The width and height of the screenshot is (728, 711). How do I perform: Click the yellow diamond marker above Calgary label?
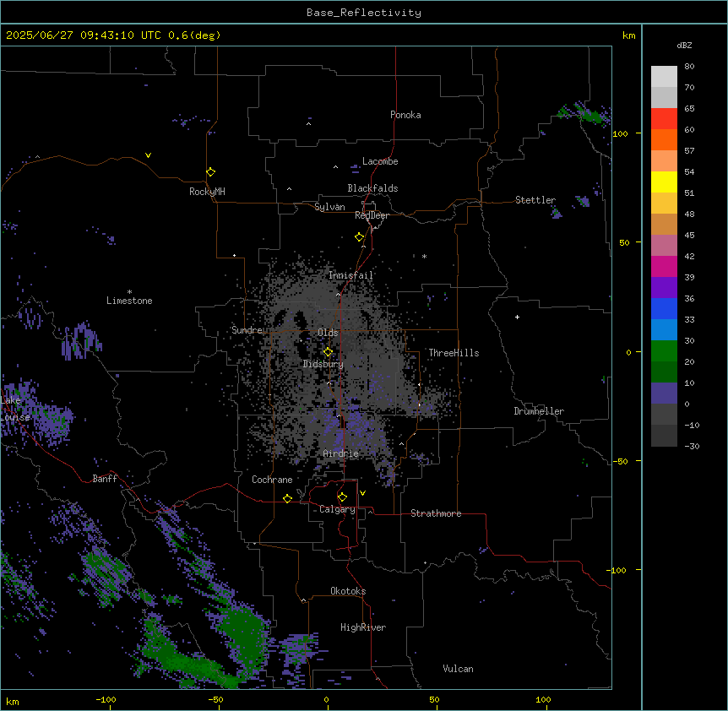coord(342,497)
